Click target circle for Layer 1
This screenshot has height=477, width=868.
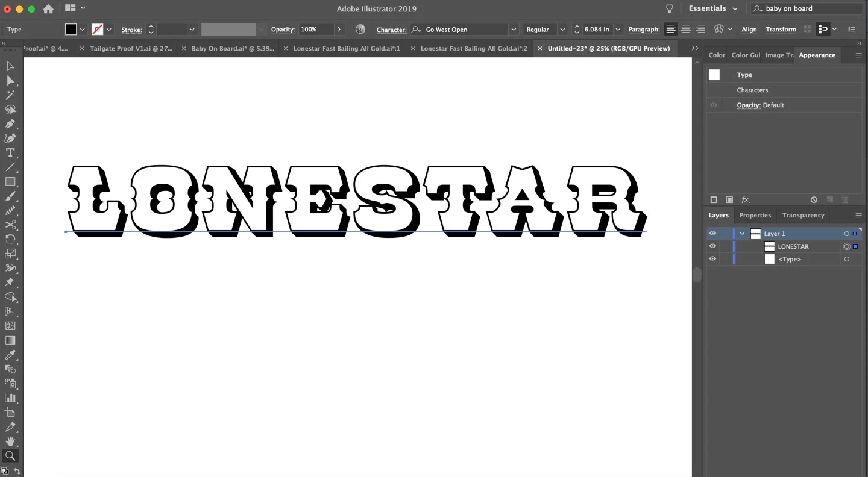(846, 234)
